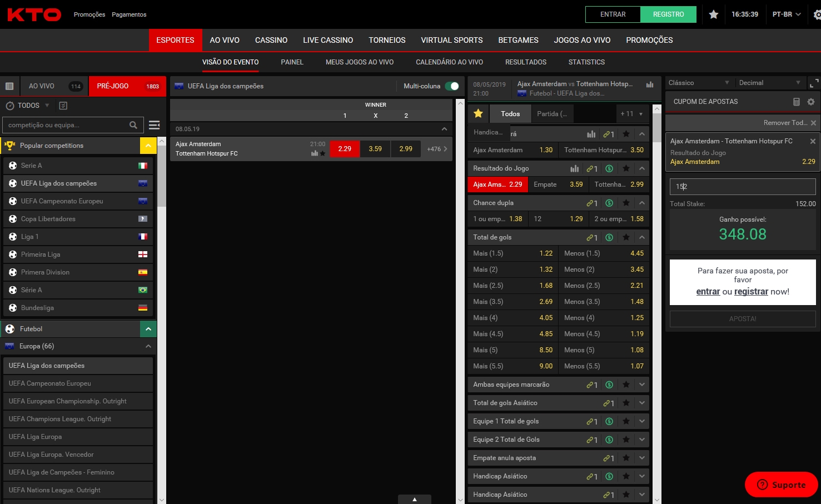This screenshot has height=504, width=821.
Task: Show favorite markets via the yellow star tab
Action: point(478,113)
